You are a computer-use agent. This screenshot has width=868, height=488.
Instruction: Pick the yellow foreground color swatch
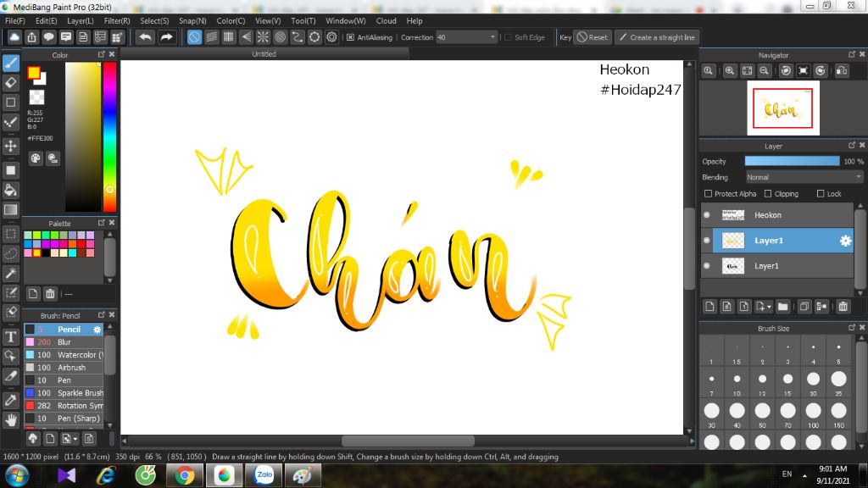pos(34,73)
